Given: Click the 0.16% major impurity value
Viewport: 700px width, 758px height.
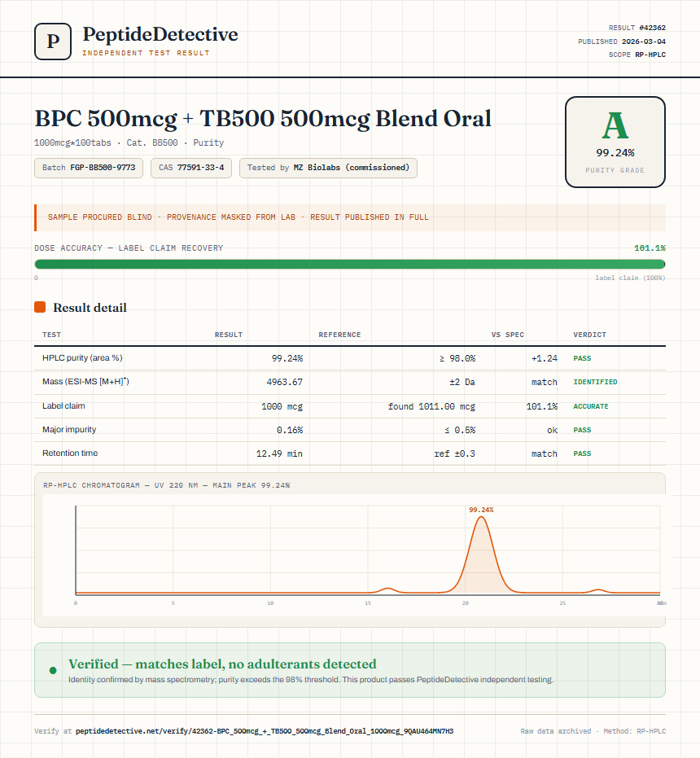Looking at the screenshot, I should (x=290, y=430).
